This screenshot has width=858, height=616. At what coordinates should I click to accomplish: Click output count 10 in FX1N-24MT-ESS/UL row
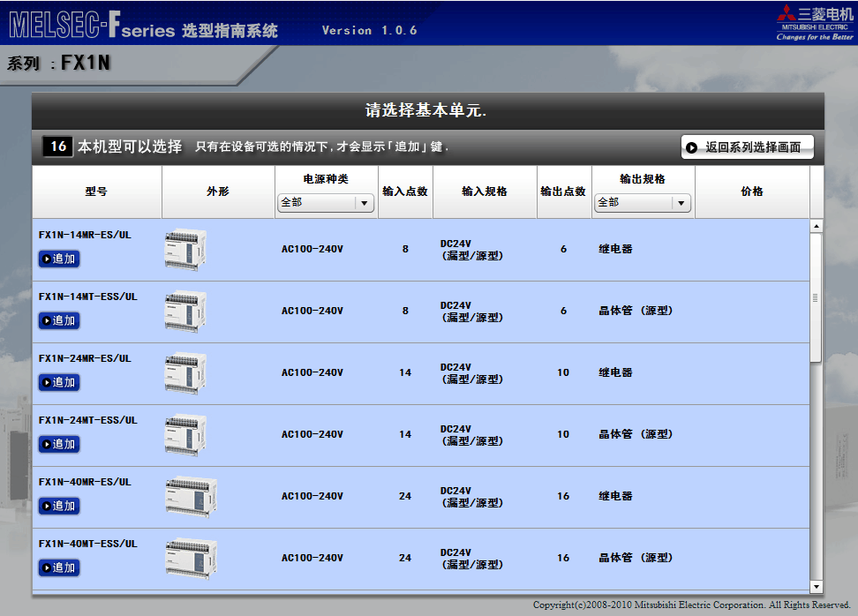(x=563, y=435)
